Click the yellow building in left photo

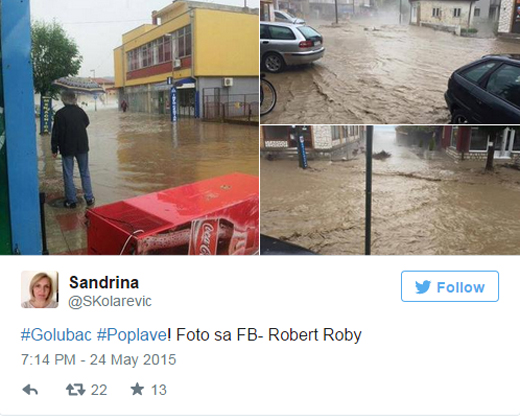tap(187, 60)
